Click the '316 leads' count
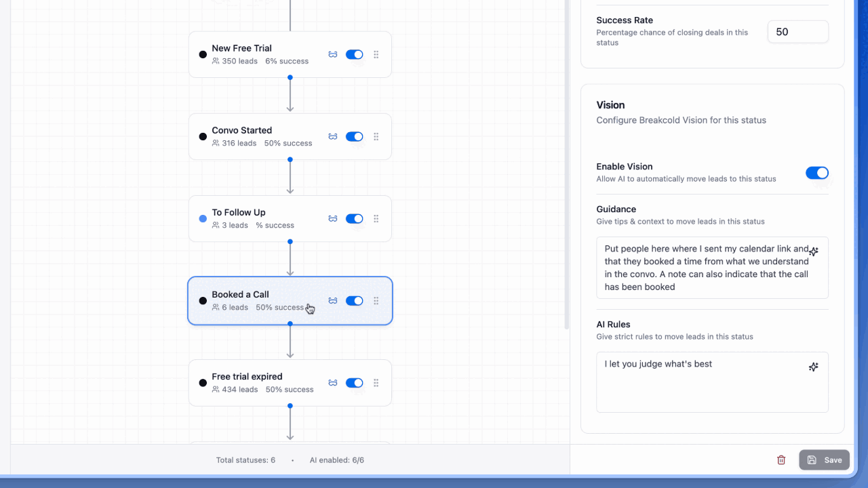The width and height of the screenshot is (868, 488). (x=239, y=143)
